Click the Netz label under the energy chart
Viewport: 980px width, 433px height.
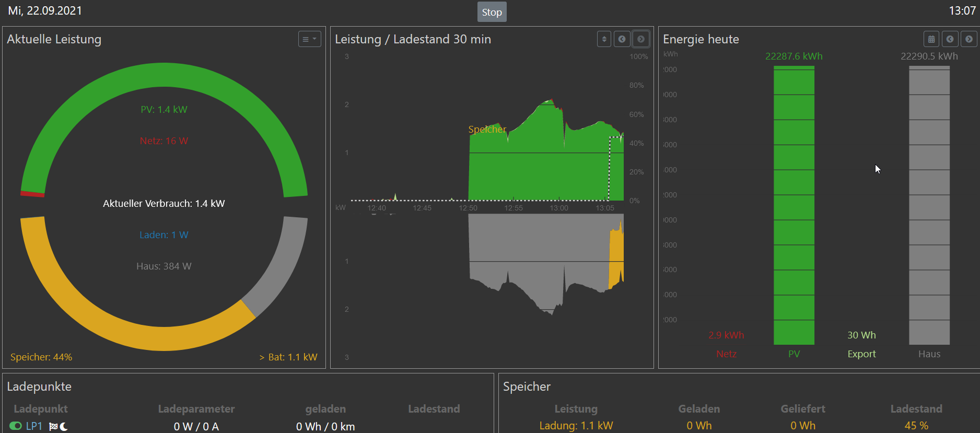[x=726, y=354]
